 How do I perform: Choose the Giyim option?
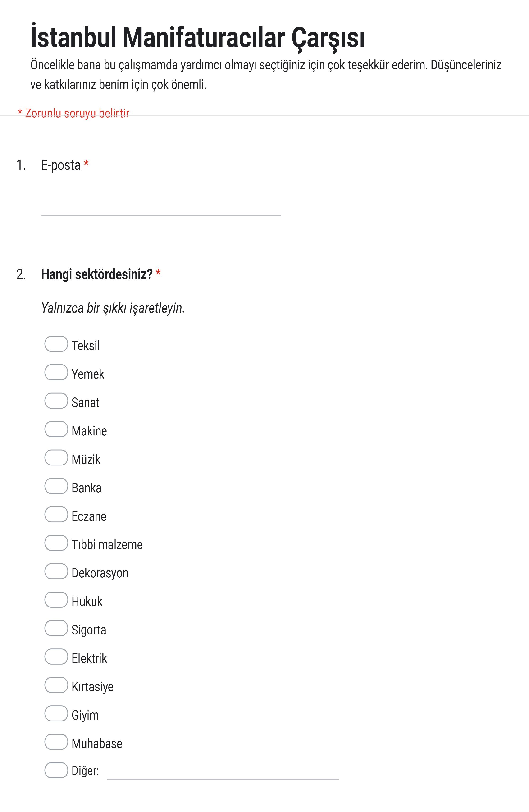pos(56,713)
